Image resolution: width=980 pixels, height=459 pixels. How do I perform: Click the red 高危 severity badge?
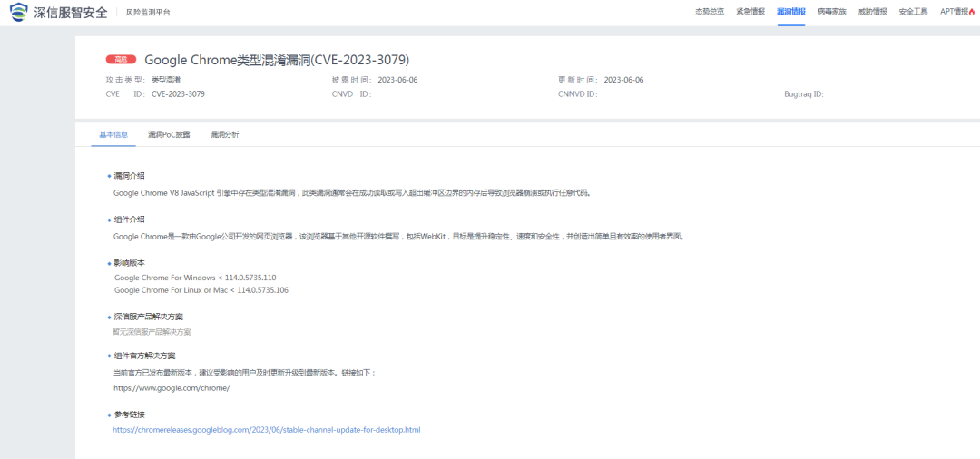tap(122, 60)
